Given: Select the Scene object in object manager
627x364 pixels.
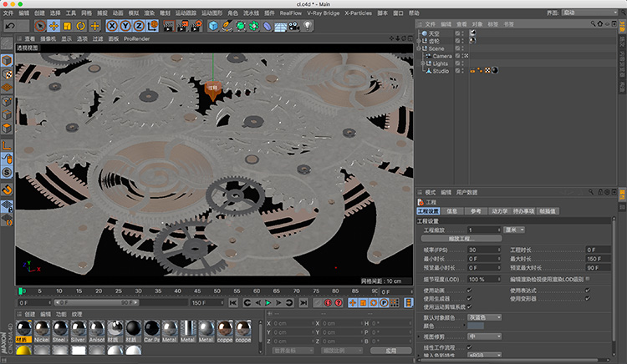Looking at the screenshot, I should (x=436, y=48).
